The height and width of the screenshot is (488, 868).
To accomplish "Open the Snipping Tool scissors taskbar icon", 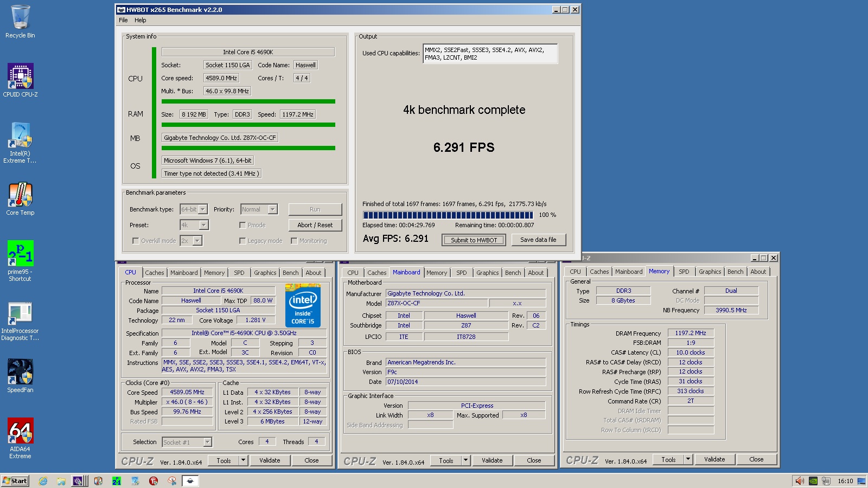I will point(172,481).
